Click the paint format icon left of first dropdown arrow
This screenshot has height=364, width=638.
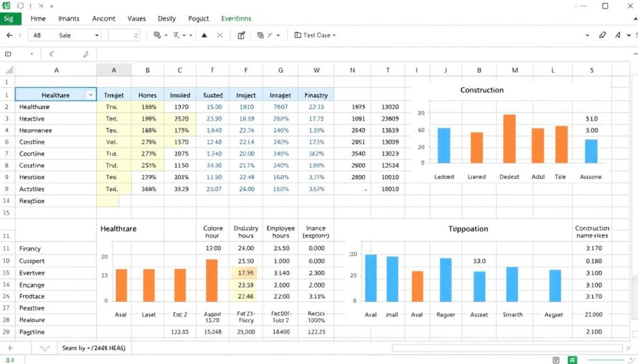[157, 35]
